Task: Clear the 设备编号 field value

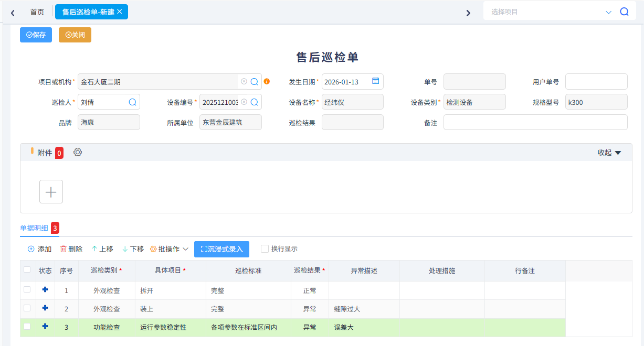Action: [x=244, y=101]
